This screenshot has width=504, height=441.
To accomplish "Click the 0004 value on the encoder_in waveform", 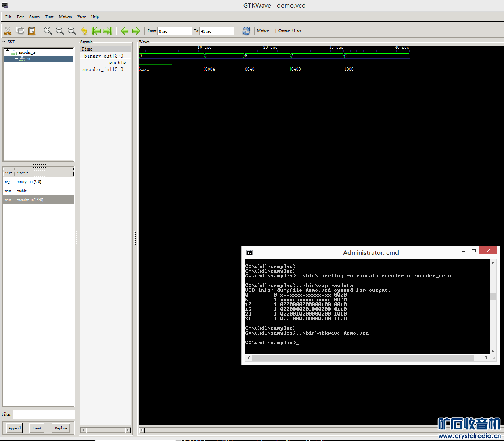I will click(x=210, y=69).
